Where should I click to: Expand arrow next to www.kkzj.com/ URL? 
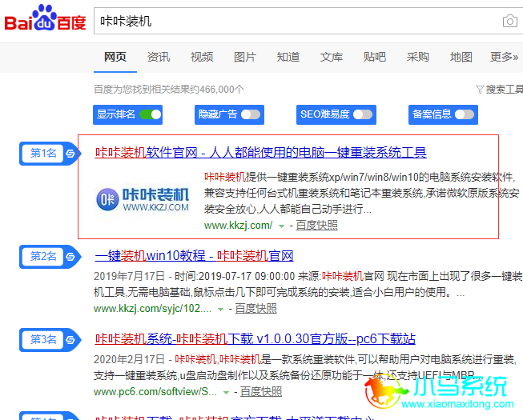point(281,226)
